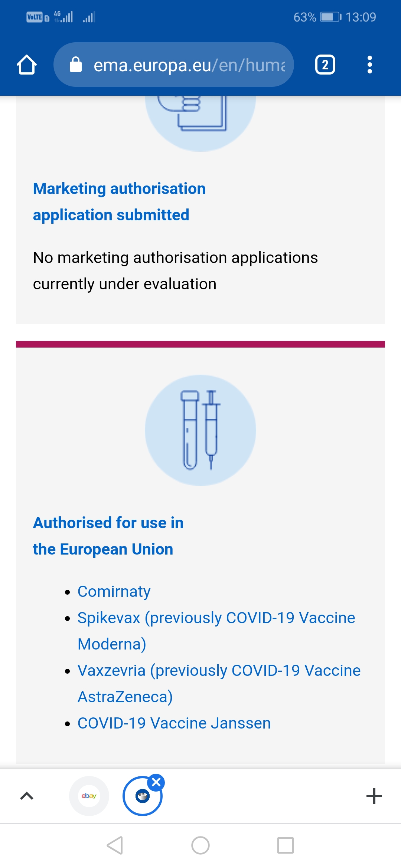Tap Authorised for use in European Union heading
Viewport: 401px width, 868px height.
point(108,536)
